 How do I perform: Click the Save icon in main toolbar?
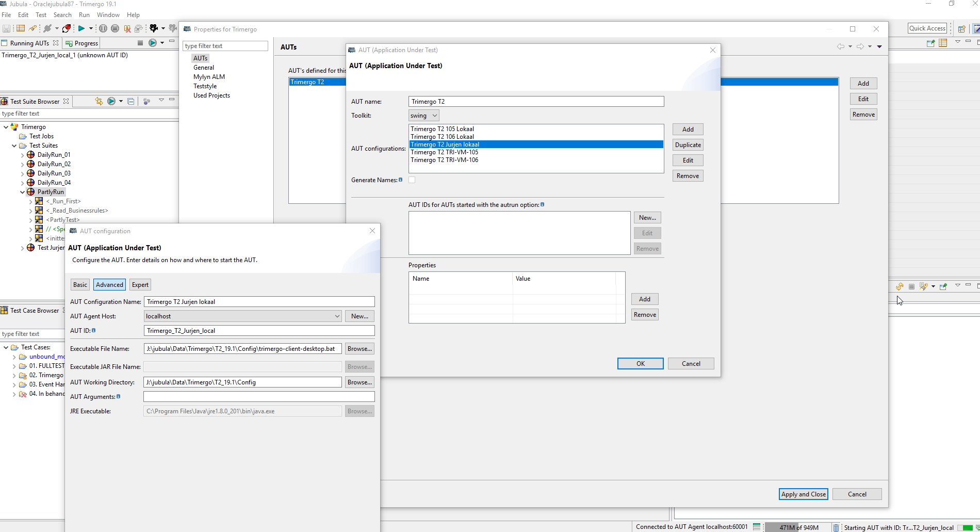coord(6,28)
